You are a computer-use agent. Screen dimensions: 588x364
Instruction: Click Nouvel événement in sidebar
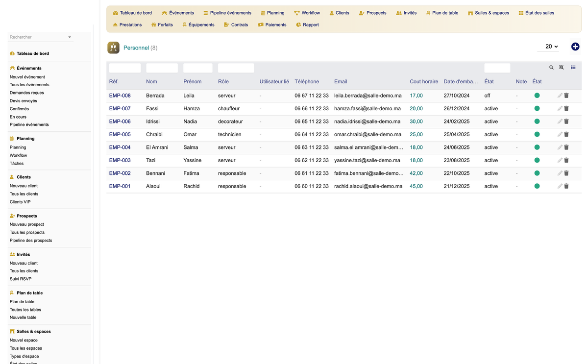tap(27, 77)
